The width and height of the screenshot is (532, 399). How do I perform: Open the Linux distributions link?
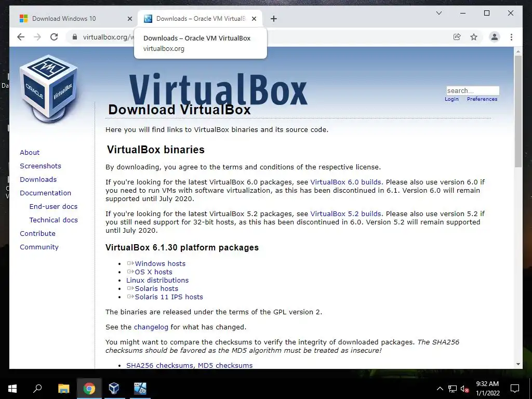(x=157, y=280)
